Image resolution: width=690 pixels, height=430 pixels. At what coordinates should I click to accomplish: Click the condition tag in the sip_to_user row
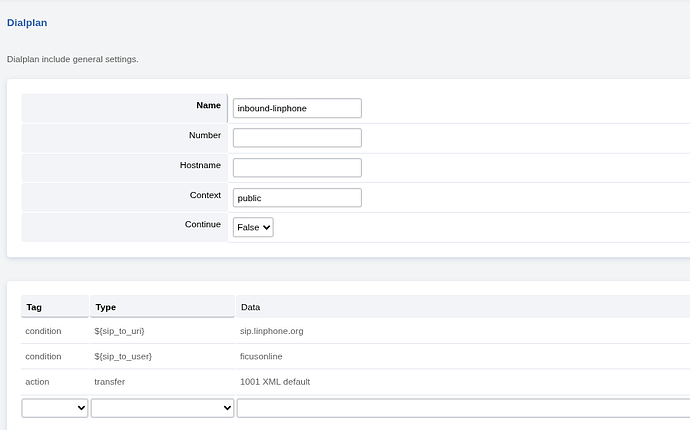[x=43, y=356]
